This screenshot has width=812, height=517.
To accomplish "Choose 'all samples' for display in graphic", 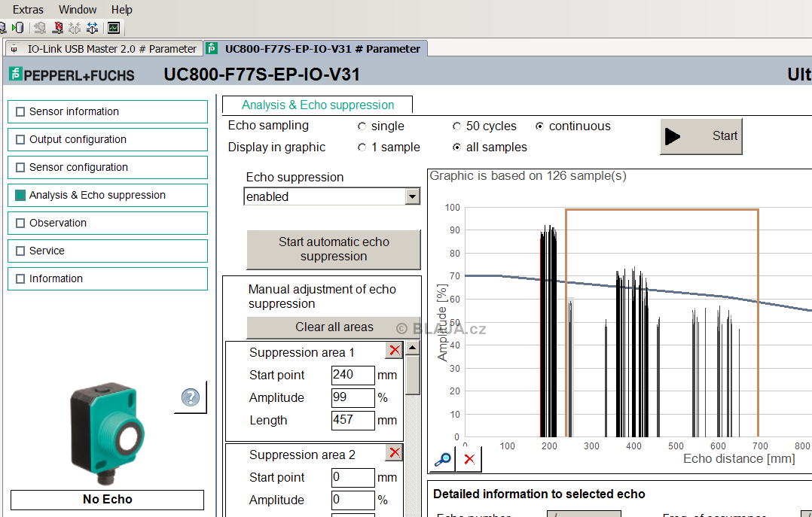I will [x=456, y=147].
